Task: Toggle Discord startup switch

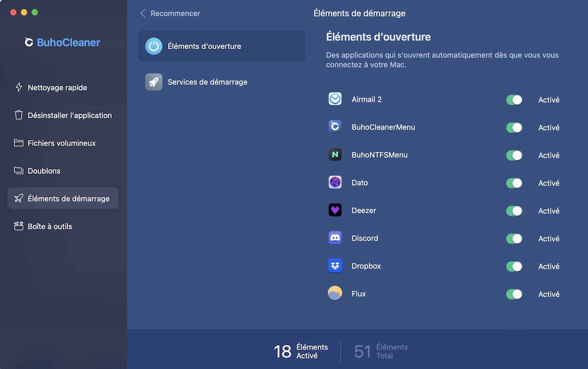Action: (x=514, y=239)
